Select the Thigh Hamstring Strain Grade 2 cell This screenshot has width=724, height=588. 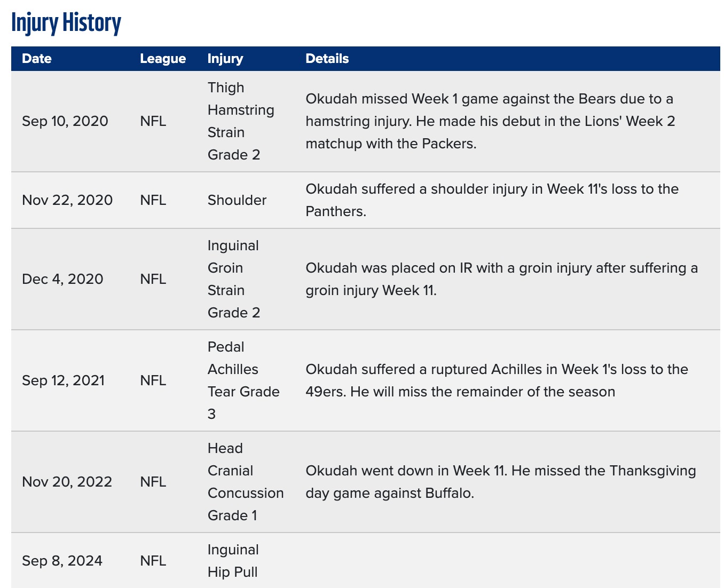[x=241, y=121]
